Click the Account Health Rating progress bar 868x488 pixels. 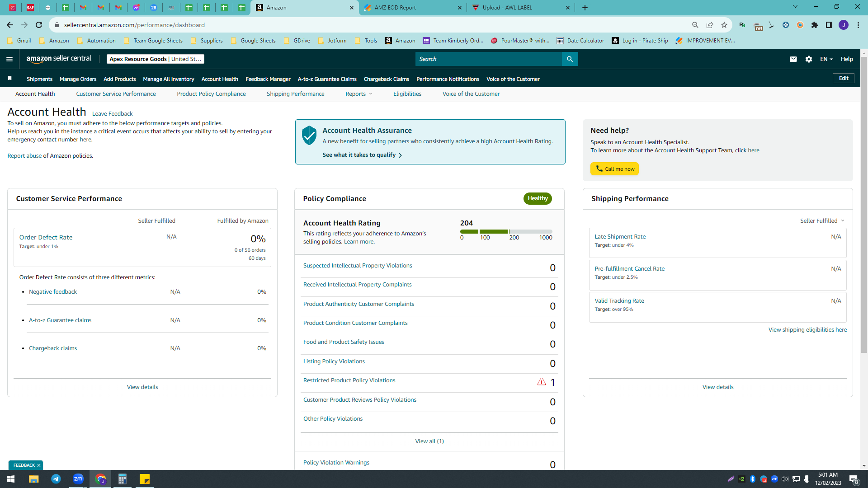506,232
